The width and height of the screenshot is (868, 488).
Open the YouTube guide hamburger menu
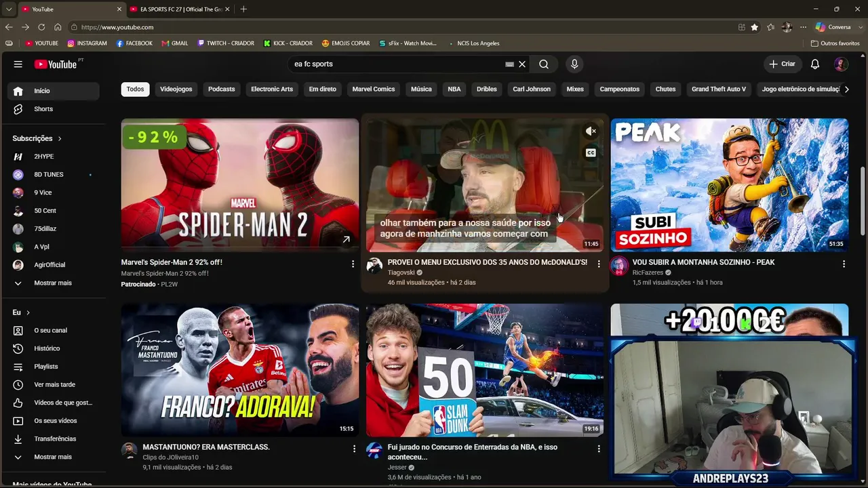[18, 64]
